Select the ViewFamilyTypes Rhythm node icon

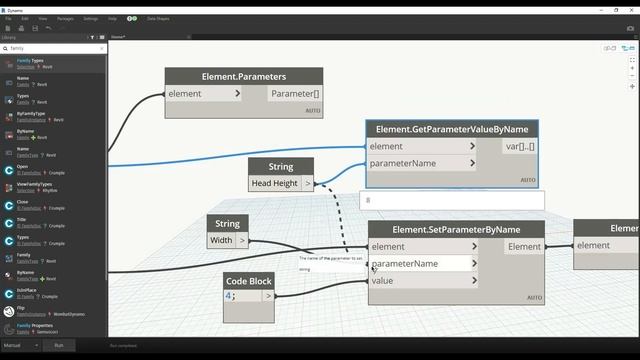point(9,187)
